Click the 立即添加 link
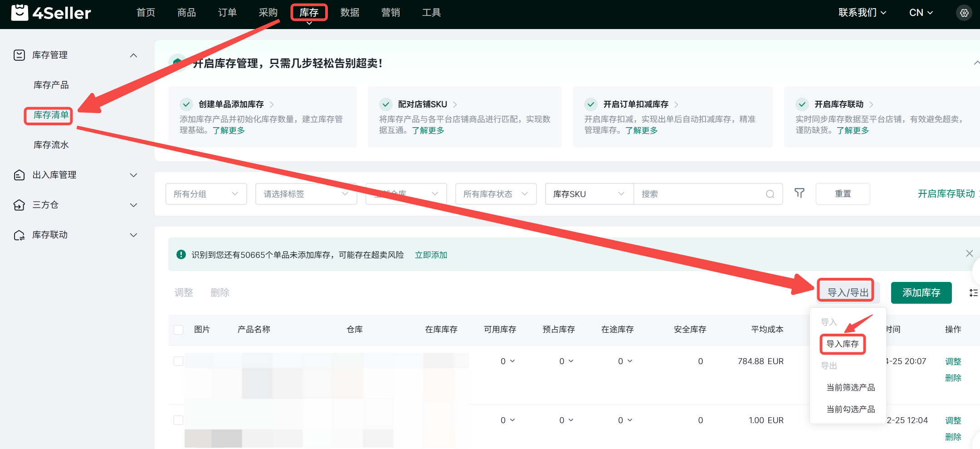This screenshot has height=449, width=980. click(x=431, y=255)
